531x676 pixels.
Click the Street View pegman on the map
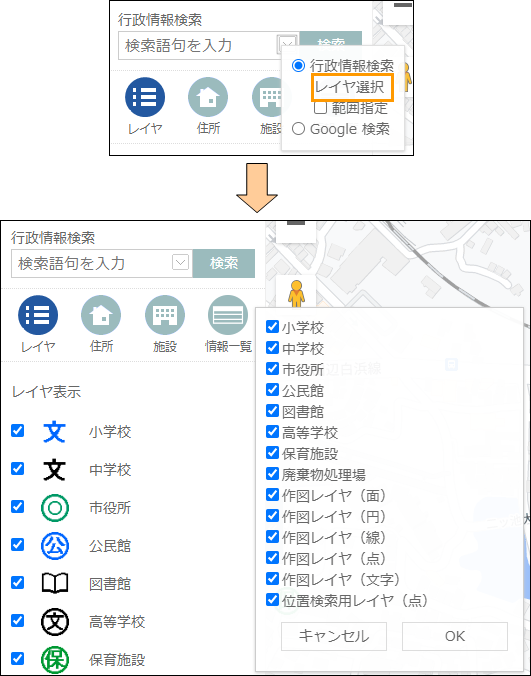click(297, 294)
